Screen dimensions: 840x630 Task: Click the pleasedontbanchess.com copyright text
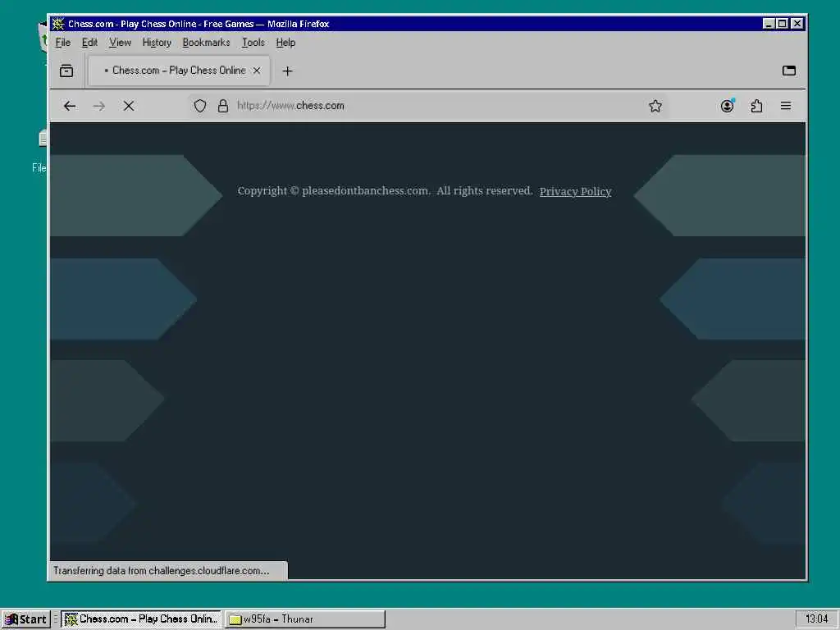pos(386,190)
